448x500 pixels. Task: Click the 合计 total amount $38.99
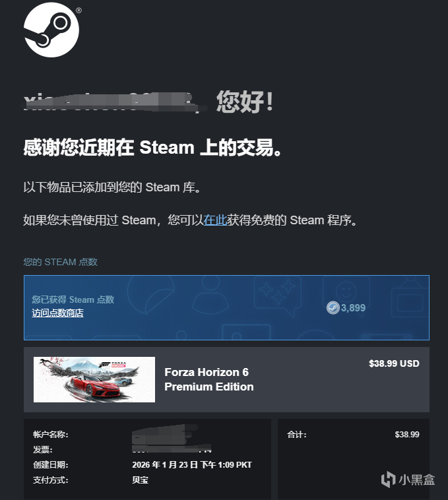(x=407, y=434)
